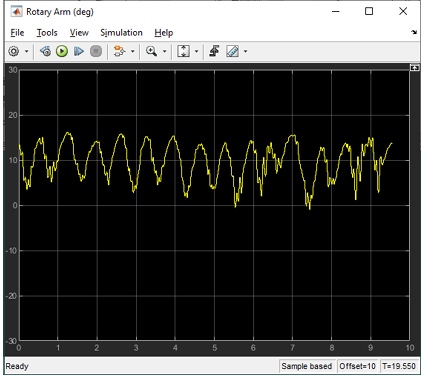Close the Rotary Arm scope window
The height and width of the screenshot is (376, 424).
(x=403, y=11)
